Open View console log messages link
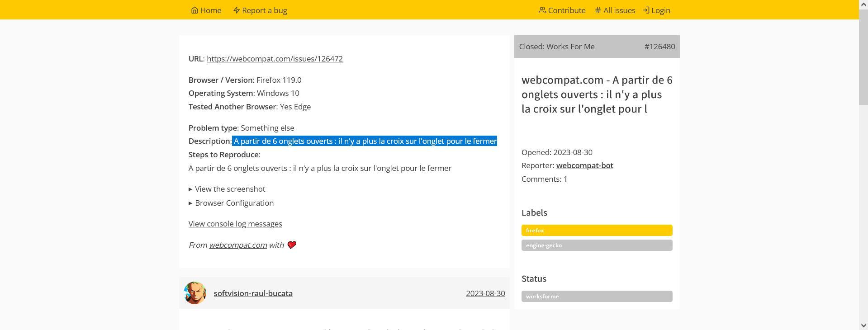The image size is (868, 330). click(x=235, y=224)
